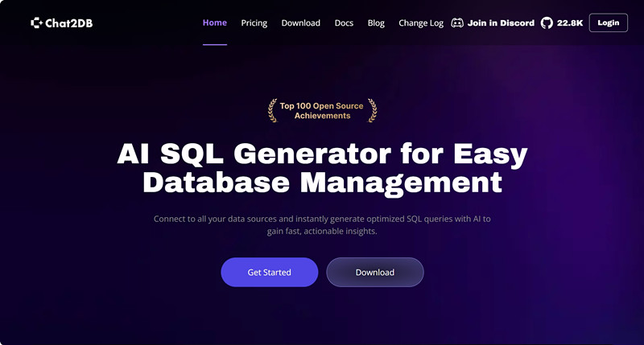The height and width of the screenshot is (345, 644).
Task: Click the Chat2DB brand name text
Action: pos(69,23)
